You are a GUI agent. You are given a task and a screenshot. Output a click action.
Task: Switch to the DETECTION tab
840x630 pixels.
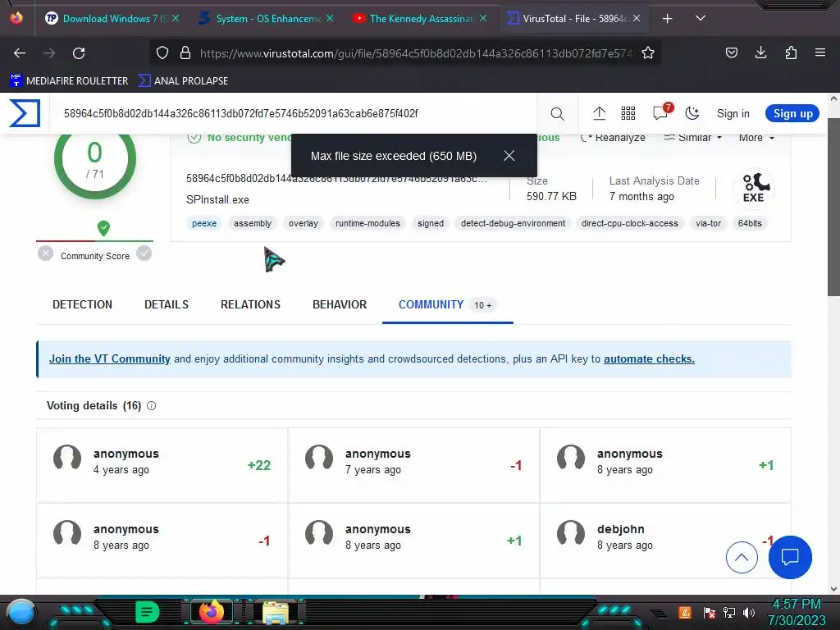coord(83,305)
